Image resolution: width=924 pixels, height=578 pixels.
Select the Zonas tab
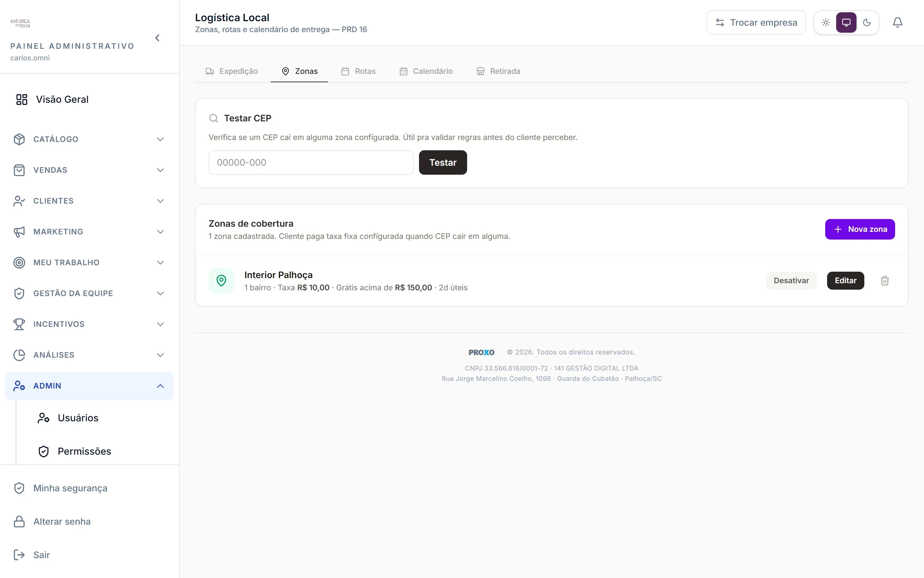coord(299,71)
